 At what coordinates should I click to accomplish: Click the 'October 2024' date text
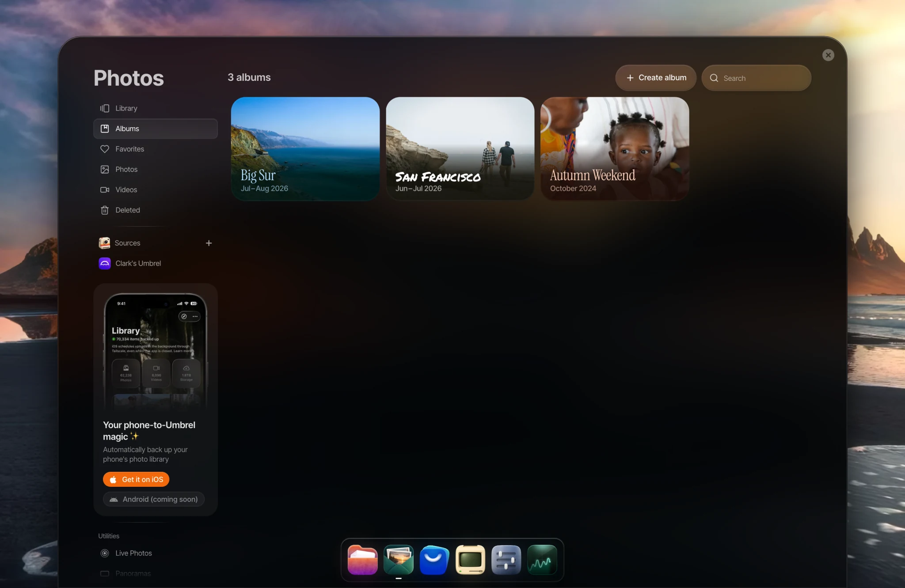573,188
